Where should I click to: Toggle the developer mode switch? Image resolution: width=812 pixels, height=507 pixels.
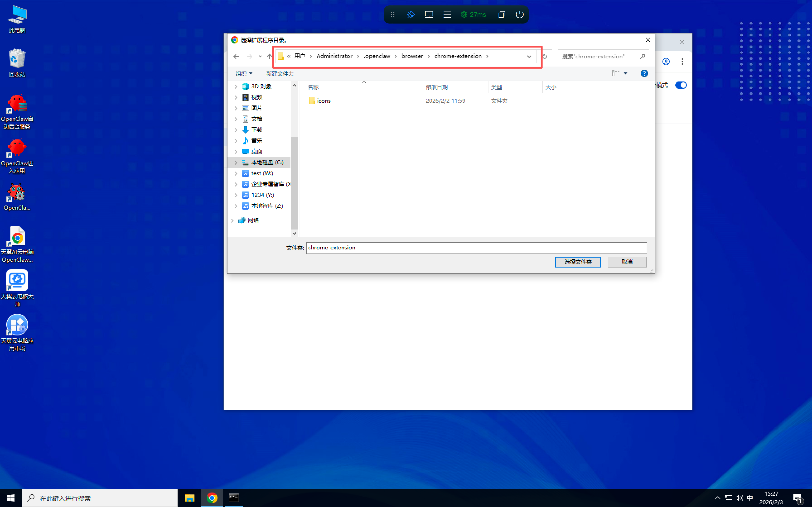tap(681, 85)
